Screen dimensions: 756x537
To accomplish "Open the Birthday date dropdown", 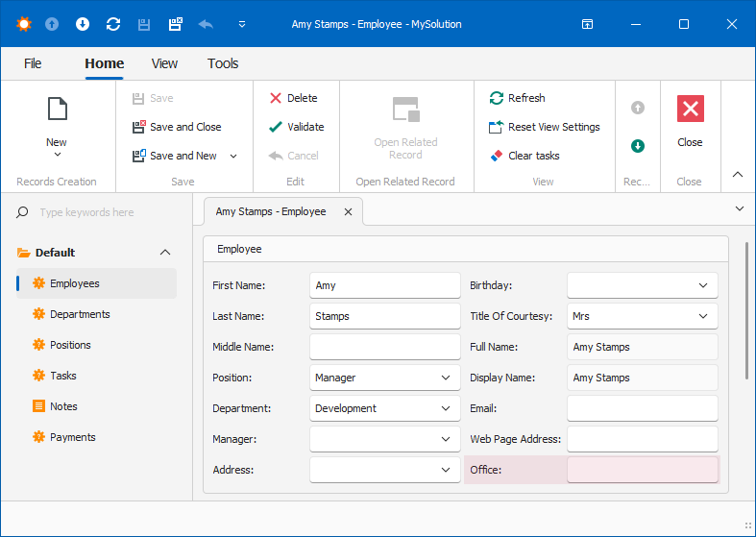I will (643, 285).
